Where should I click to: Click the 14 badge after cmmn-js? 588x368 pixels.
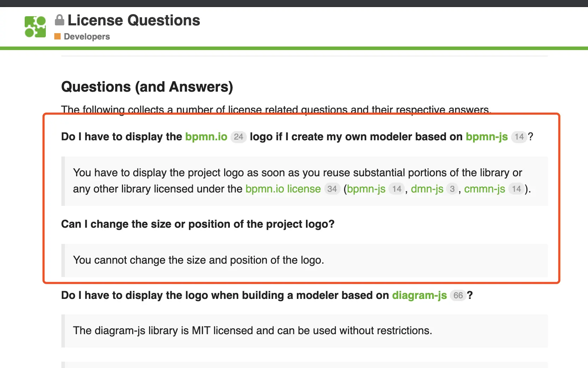click(x=516, y=189)
